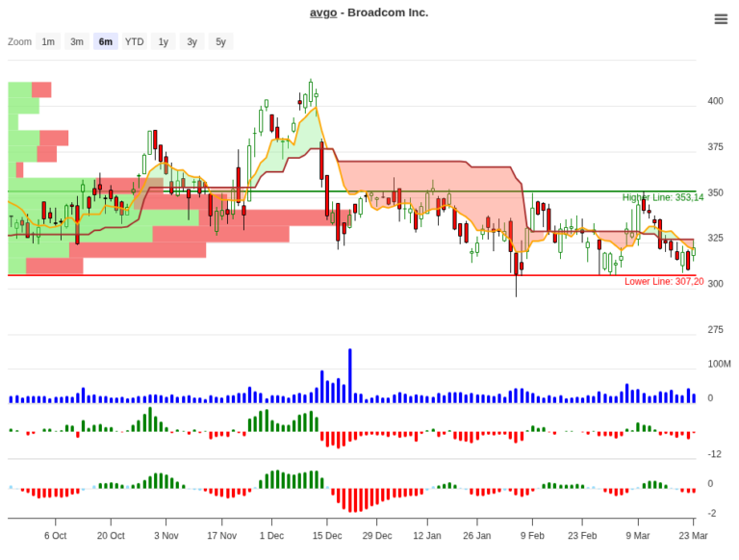The height and width of the screenshot is (560, 739).
Task: Click the '3 Nov' date axis label
Action: pyautogui.click(x=166, y=536)
